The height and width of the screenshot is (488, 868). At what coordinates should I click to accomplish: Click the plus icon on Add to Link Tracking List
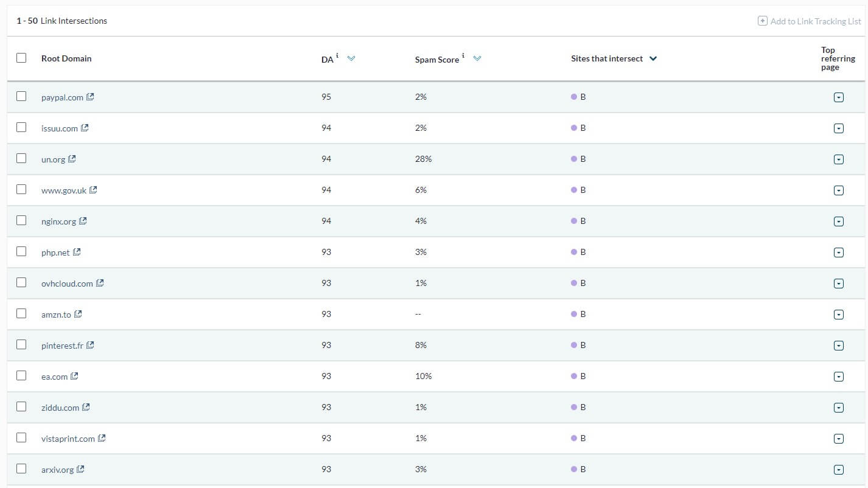[x=761, y=21]
